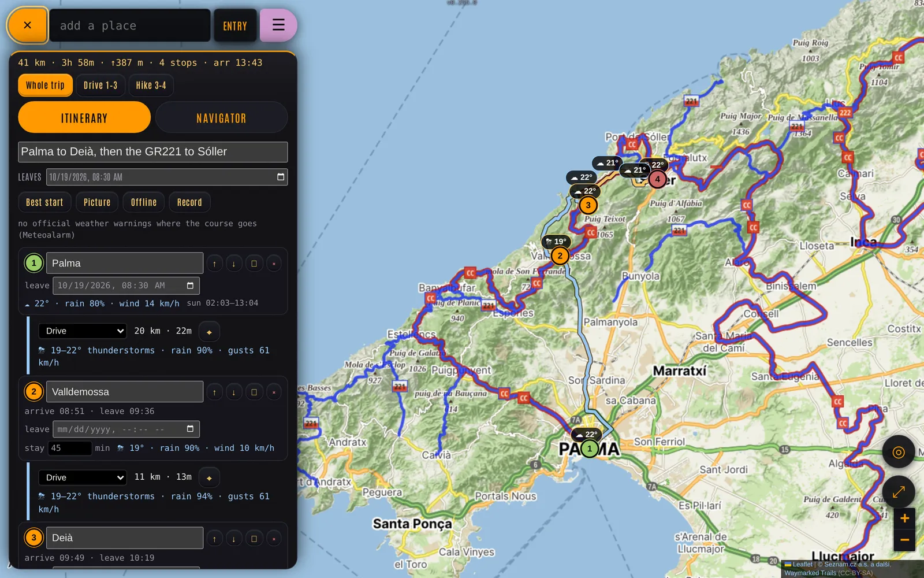Open the Drive mode dropdown for 11 km leg

pyautogui.click(x=83, y=477)
